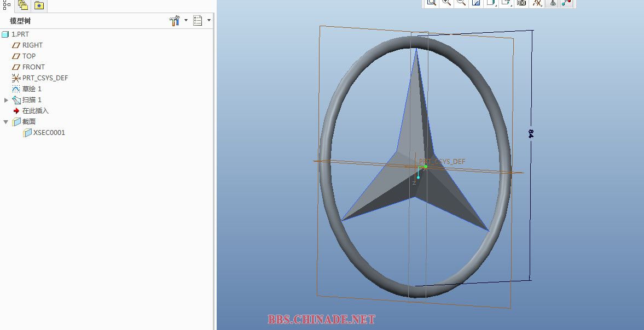This screenshot has width=644, height=330.
Task: Repaint the graphics window
Action: (x=477, y=3)
